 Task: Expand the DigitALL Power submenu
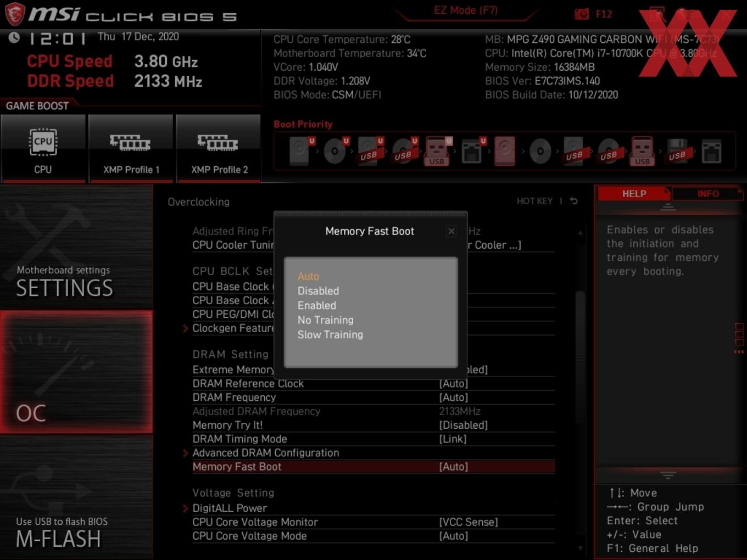pyautogui.click(x=230, y=508)
